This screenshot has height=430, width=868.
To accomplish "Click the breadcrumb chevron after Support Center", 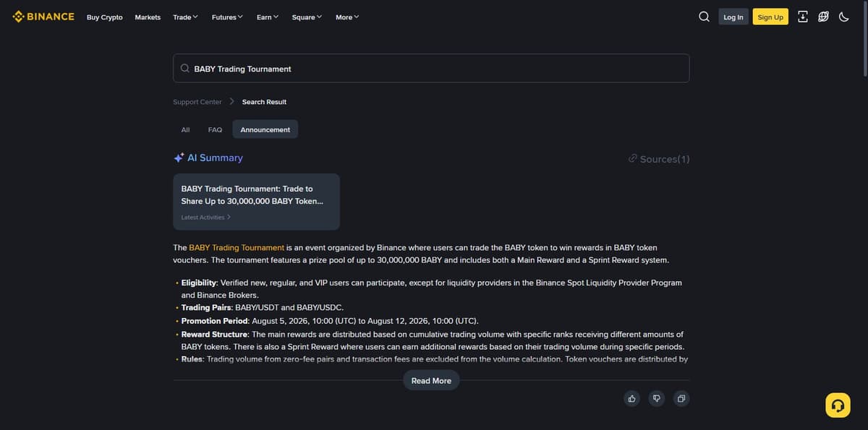I will coord(232,102).
